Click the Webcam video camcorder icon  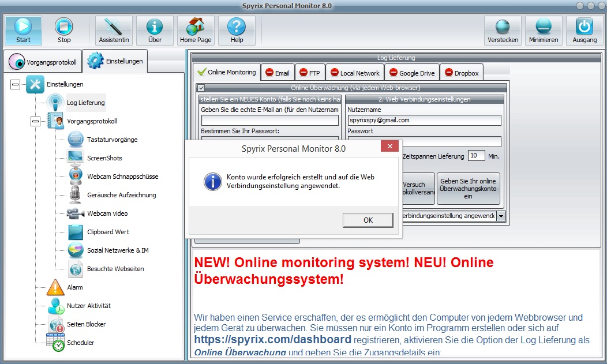76,213
